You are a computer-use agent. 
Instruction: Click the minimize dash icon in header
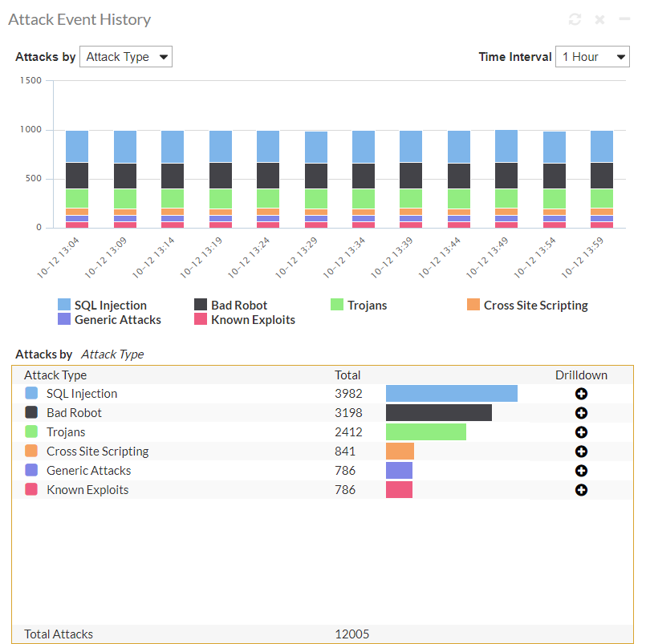(x=624, y=19)
